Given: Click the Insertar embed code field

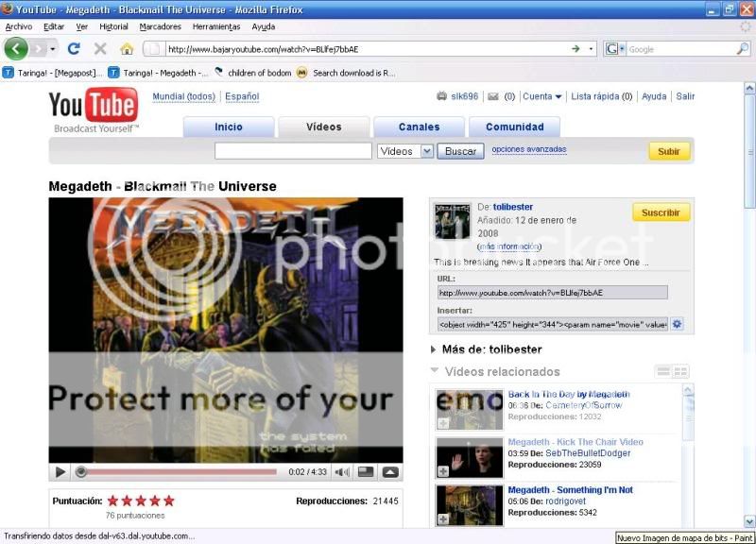Looking at the screenshot, I should [553, 324].
